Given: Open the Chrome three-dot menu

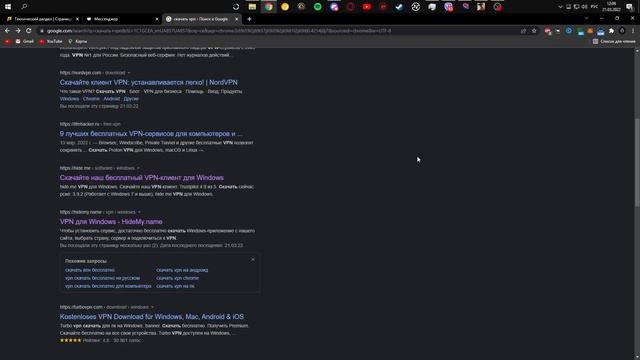Looking at the screenshot, I should click(633, 31).
